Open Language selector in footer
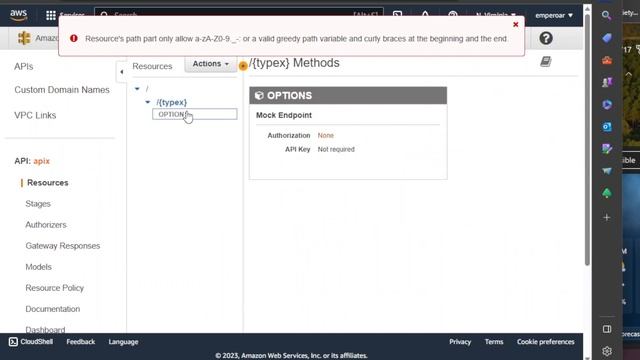This screenshot has width=640, height=360. [x=123, y=342]
